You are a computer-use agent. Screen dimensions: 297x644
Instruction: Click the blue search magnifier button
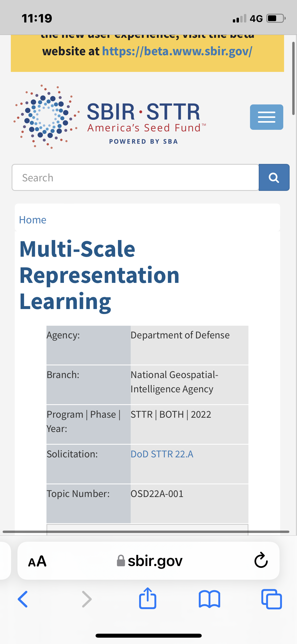274,177
